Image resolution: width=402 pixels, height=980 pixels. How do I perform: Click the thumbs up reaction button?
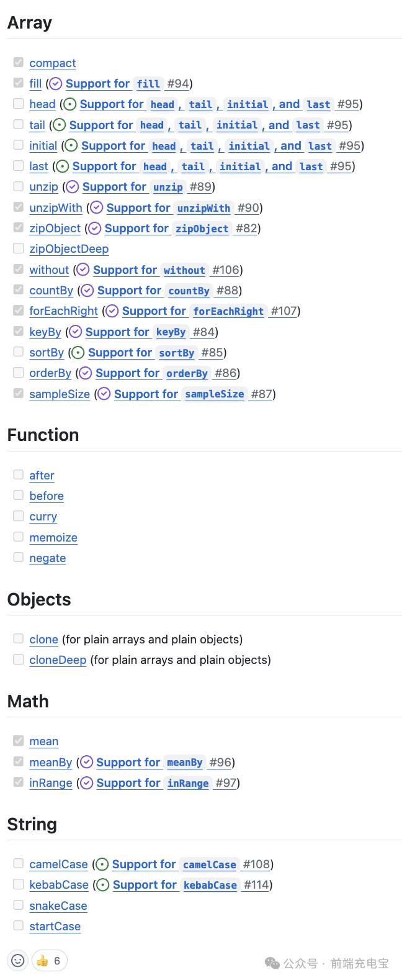click(x=49, y=961)
